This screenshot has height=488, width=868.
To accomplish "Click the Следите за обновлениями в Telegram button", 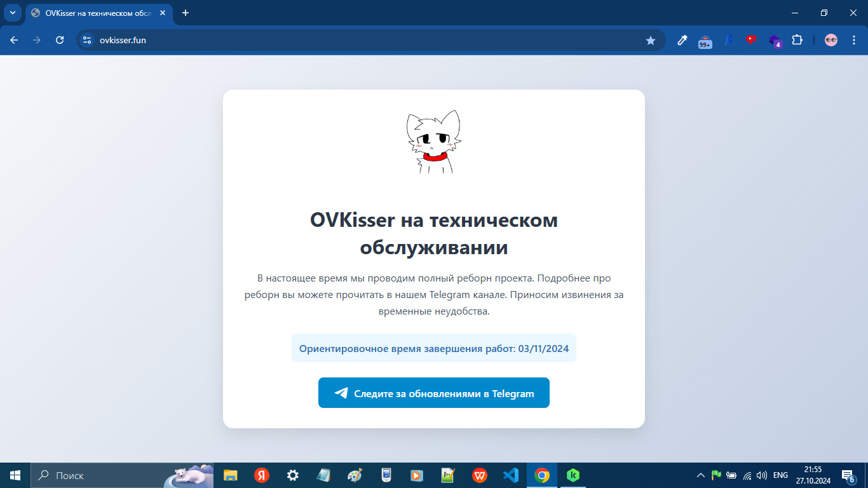I will (x=433, y=393).
